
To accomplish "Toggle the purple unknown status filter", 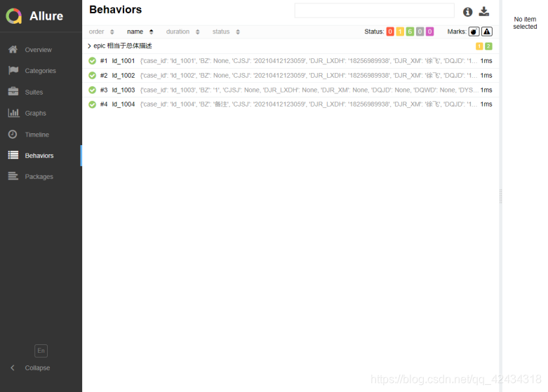I will coord(430,32).
